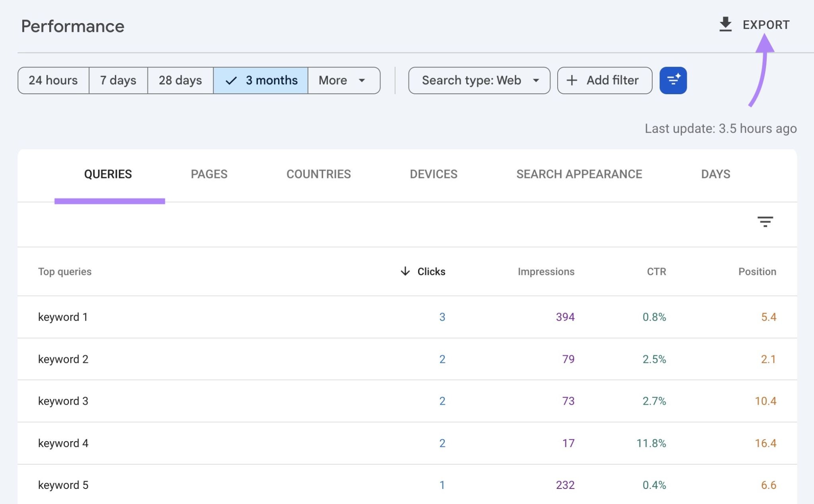Select the 28 days date range
Screen dimensions: 814x504
click(180, 80)
